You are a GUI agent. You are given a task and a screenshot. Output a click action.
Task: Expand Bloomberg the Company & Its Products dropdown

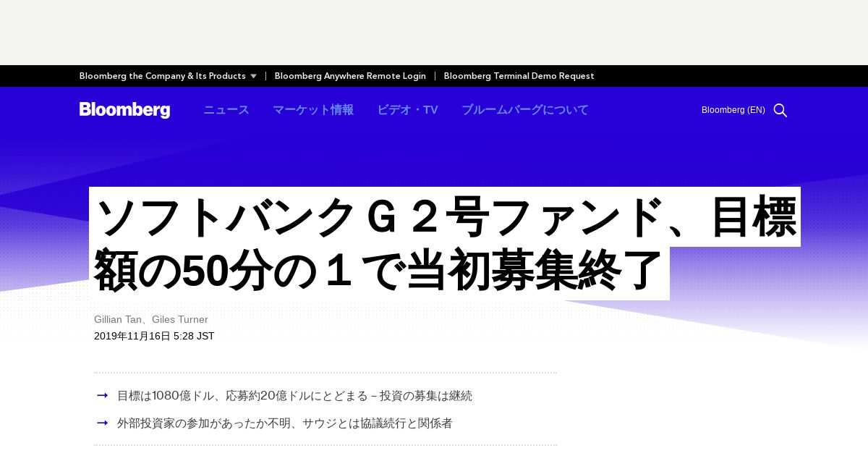pyautogui.click(x=168, y=76)
